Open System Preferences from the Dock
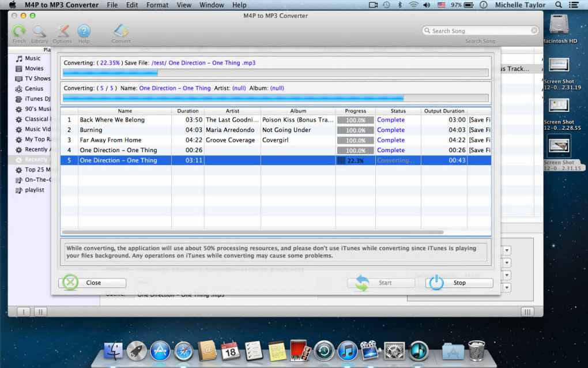 tap(395, 351)
